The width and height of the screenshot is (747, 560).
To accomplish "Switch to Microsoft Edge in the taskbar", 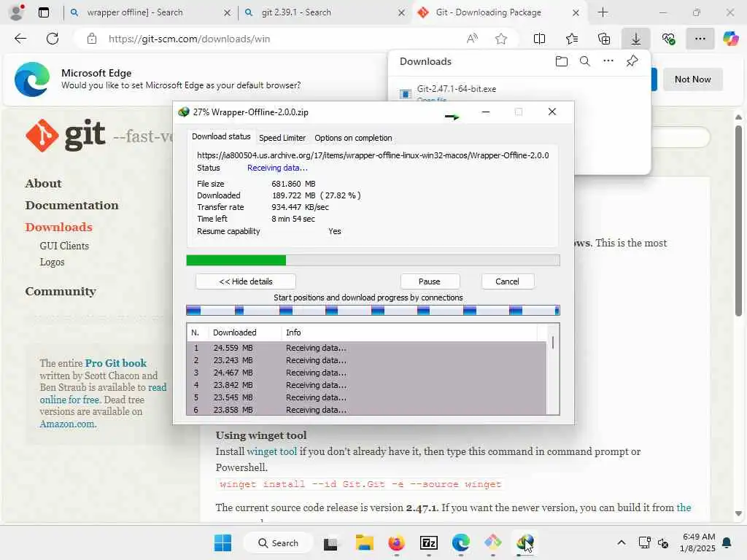I will tap(461, 542).
